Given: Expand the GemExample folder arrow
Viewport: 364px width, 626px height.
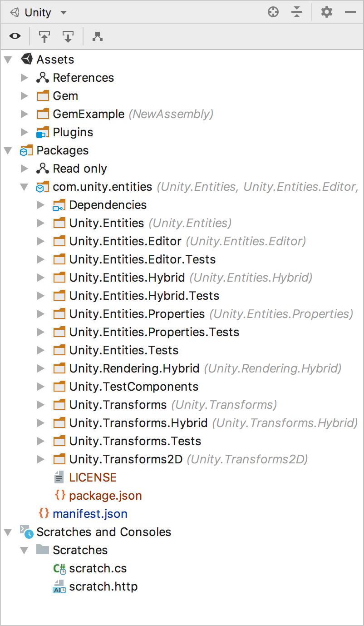Looking at the screenshot, I should click(x=25, y=114).
